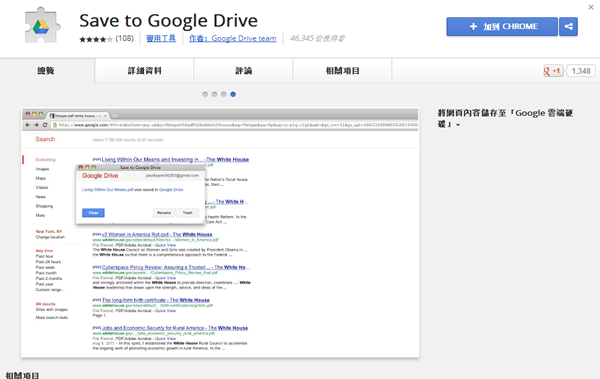Image resolution: width=600 pixels, height=379 pixels.
Task: Select the third screenshot carousel dot
Action: 223,94
